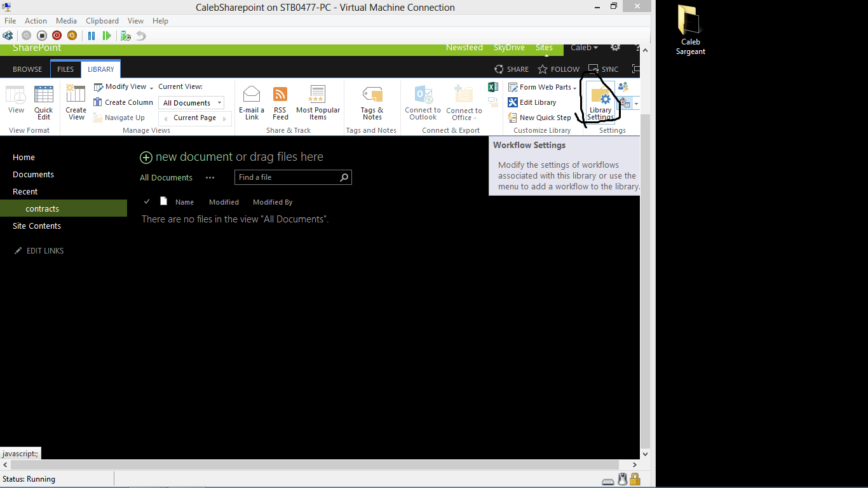Click the Most Popular Items icon

[x=318, y=102]
